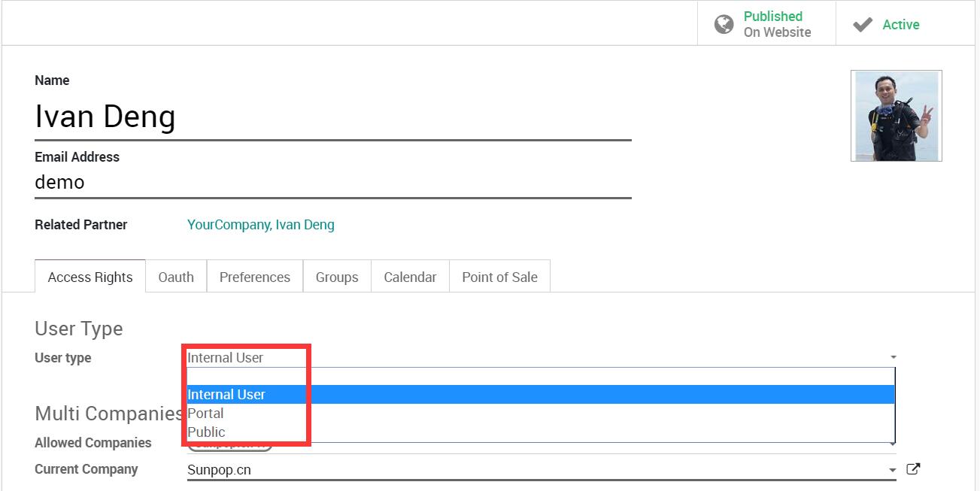This screenshot has height=491, width=980.
Task: Choose Portal from user type list
Action: (x=540, y=414)
